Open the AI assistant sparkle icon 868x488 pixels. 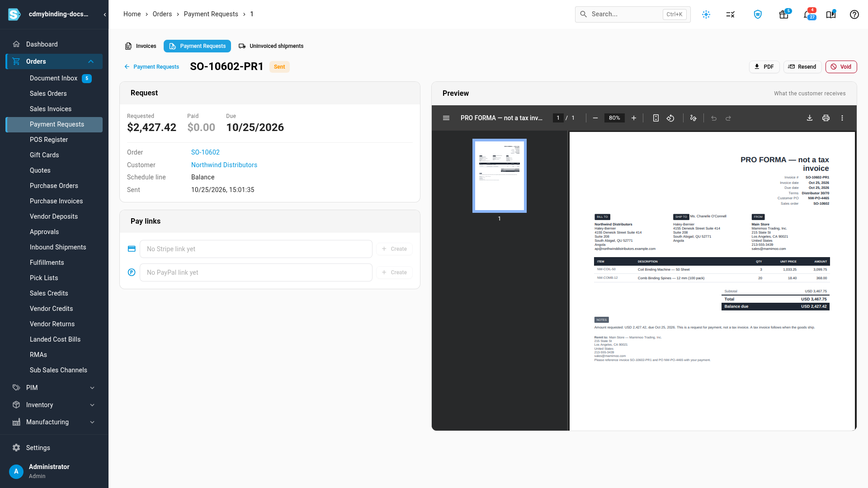[x=706, y=14]
